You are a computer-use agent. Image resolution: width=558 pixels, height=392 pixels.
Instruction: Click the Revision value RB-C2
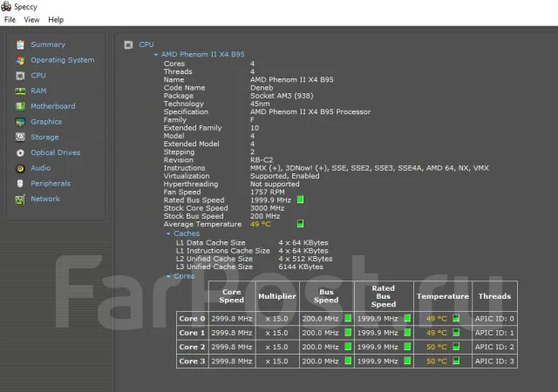(x=262, y=159)
